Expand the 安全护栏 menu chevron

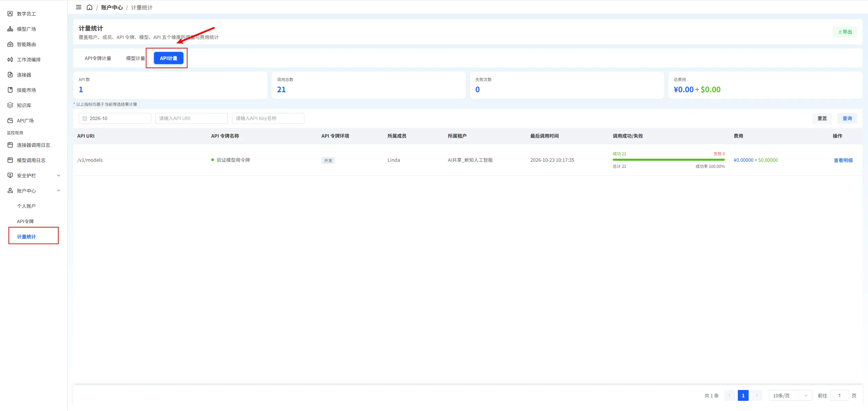point(59,175)
